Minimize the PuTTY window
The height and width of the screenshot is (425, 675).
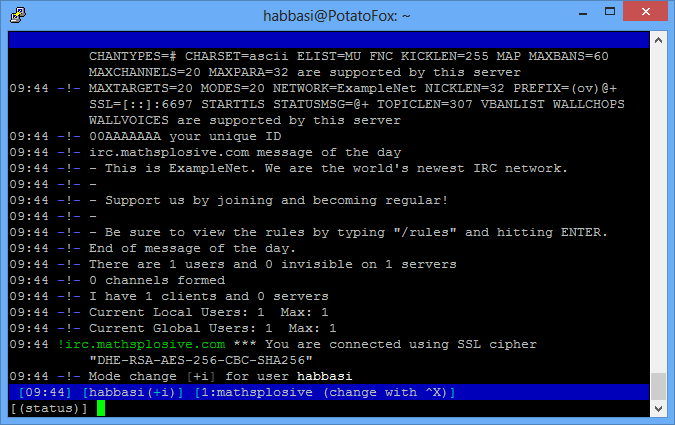[x=583, y=12]
